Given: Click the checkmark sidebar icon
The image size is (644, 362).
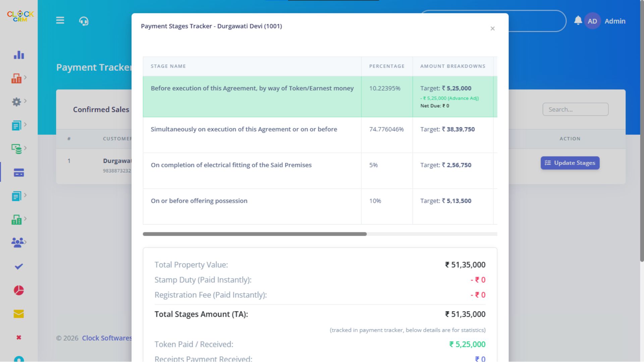Looking at the screenshot, I should pos(19,266).
